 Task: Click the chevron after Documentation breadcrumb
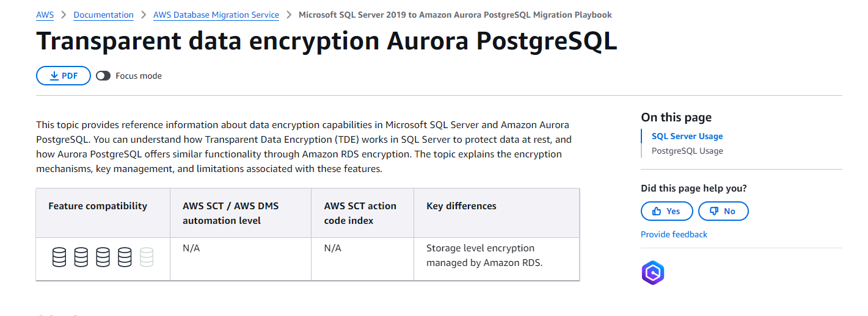point(144,15)
